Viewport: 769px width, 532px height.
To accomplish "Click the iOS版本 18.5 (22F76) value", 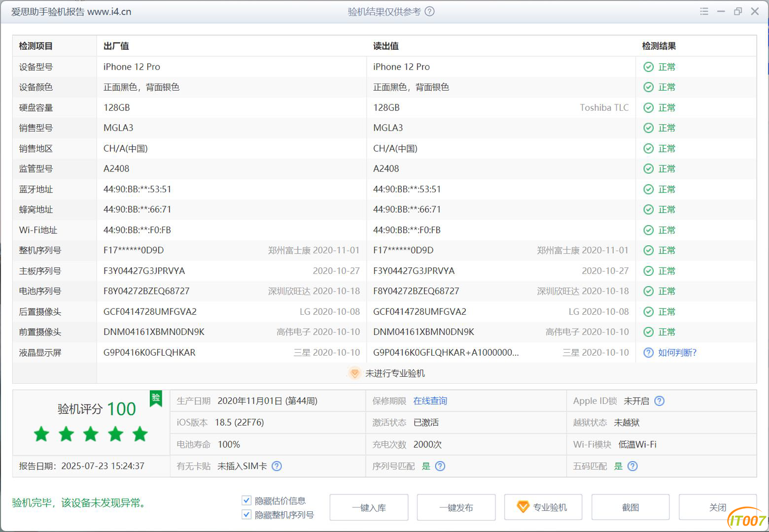I will point(240,423).
